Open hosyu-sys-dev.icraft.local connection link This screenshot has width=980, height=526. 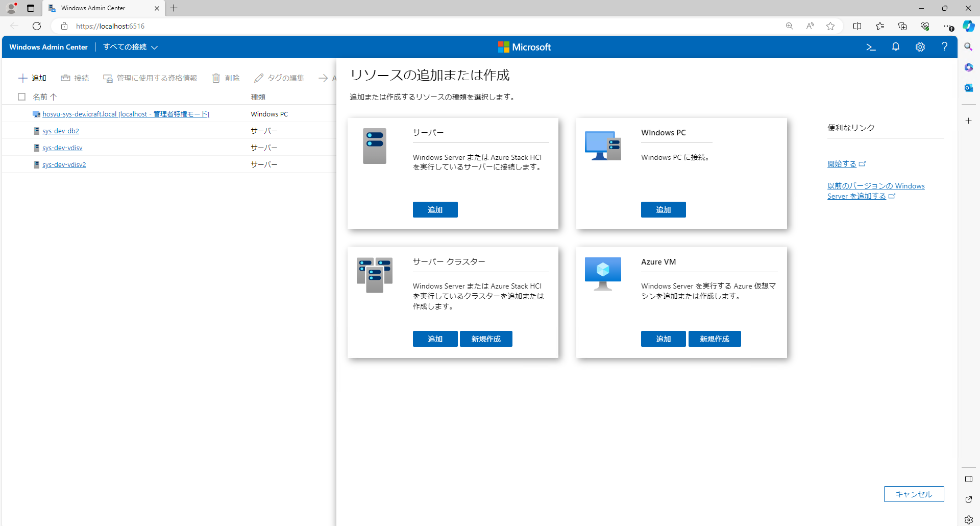coord(126,114)
